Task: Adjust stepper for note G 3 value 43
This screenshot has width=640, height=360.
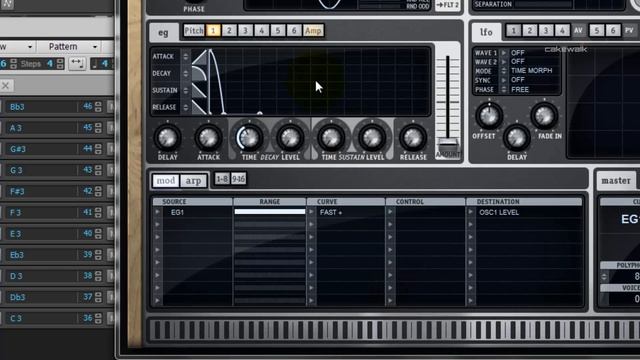Action: pyautogui.click(x=98, y=170)
